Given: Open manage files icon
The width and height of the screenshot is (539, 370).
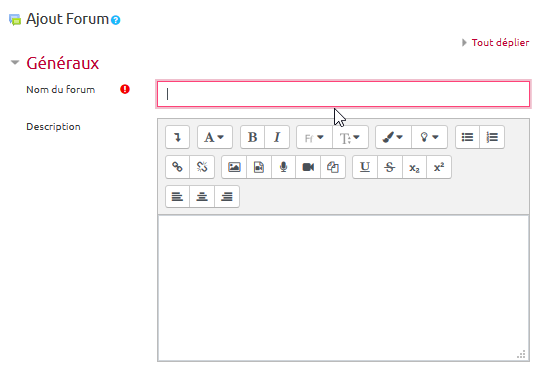Looking at the screenshot, I should click(x=333, y=167).
